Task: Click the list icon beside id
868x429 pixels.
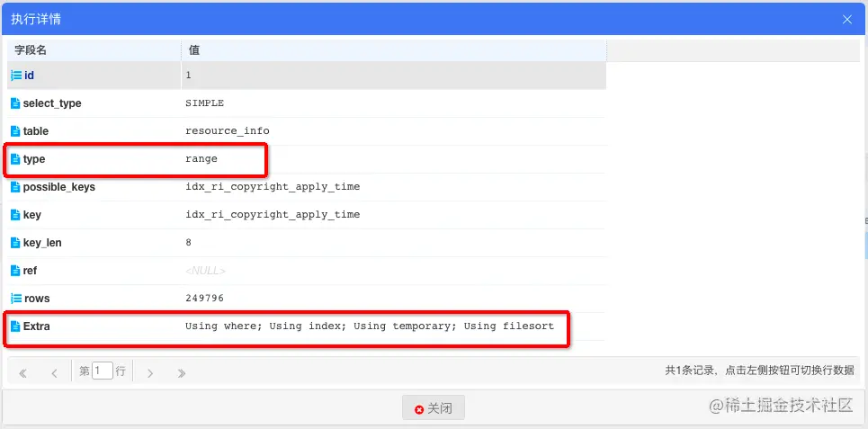Action: [16, 76]
